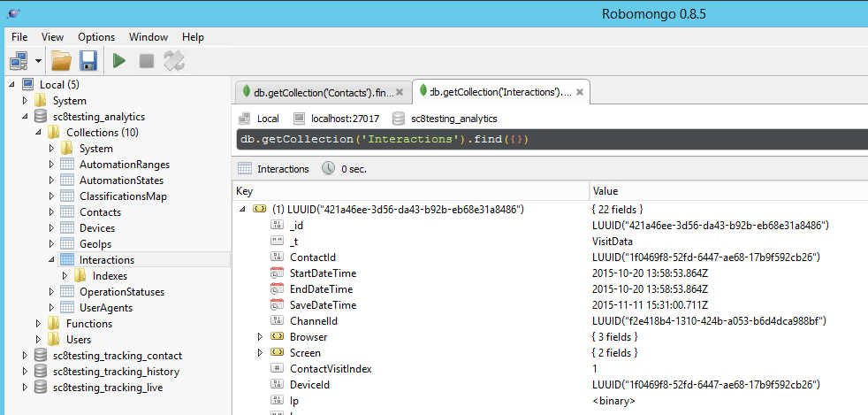The width and height of the screenshot is (868, 415).
Task: Click the sc8testing_tracking_history database icon
Action: click(41, 372)
